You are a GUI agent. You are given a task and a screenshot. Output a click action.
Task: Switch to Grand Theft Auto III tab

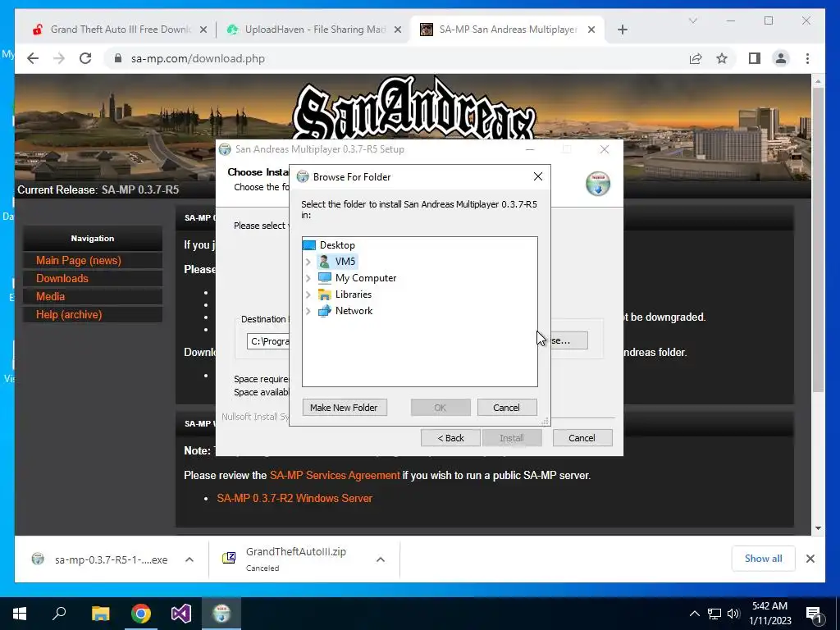point(120,30)
